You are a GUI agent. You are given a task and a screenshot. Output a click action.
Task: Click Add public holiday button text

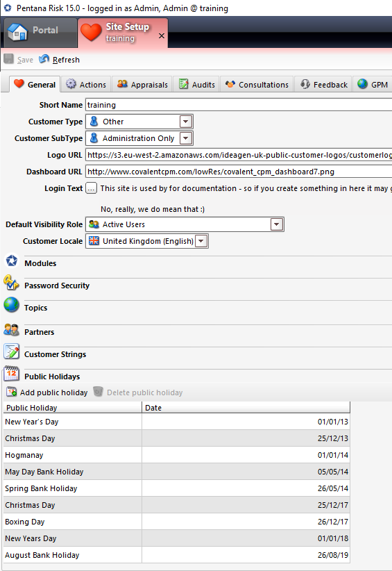click(x=54, y=392)
